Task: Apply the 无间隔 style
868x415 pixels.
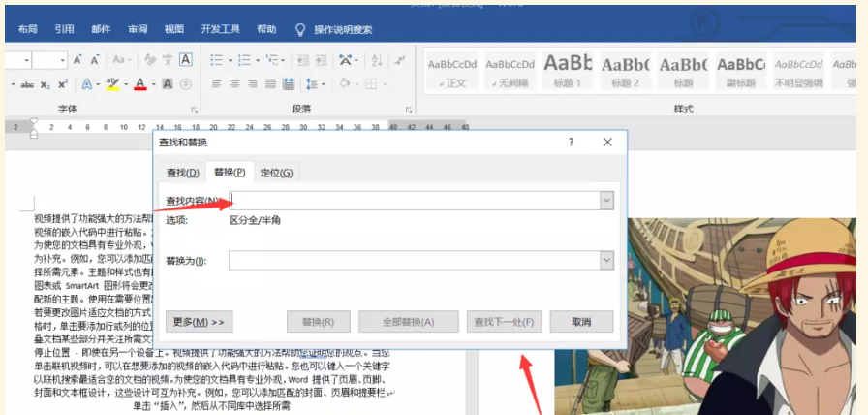Action: coord(510,71)
